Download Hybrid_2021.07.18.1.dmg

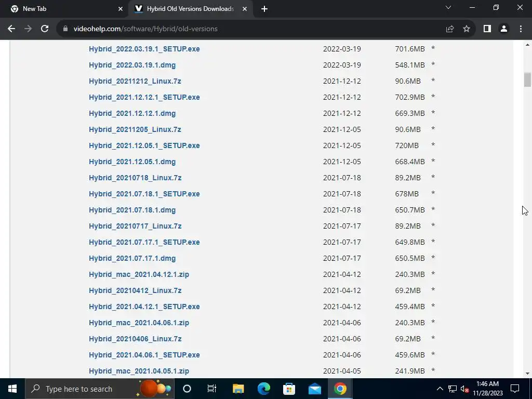click(132, 210)
